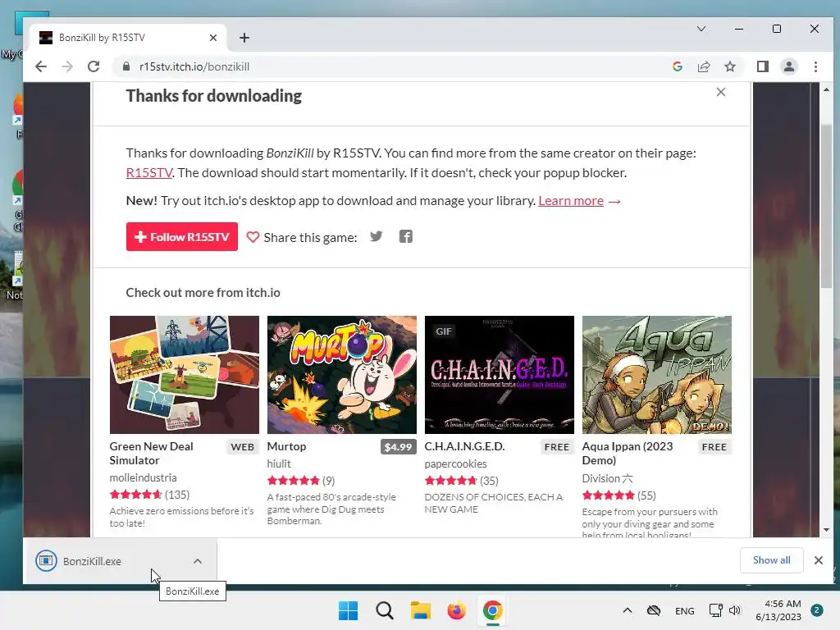
Task: Click the $4.99 price tag on Murtop
Action: [399, 447]
